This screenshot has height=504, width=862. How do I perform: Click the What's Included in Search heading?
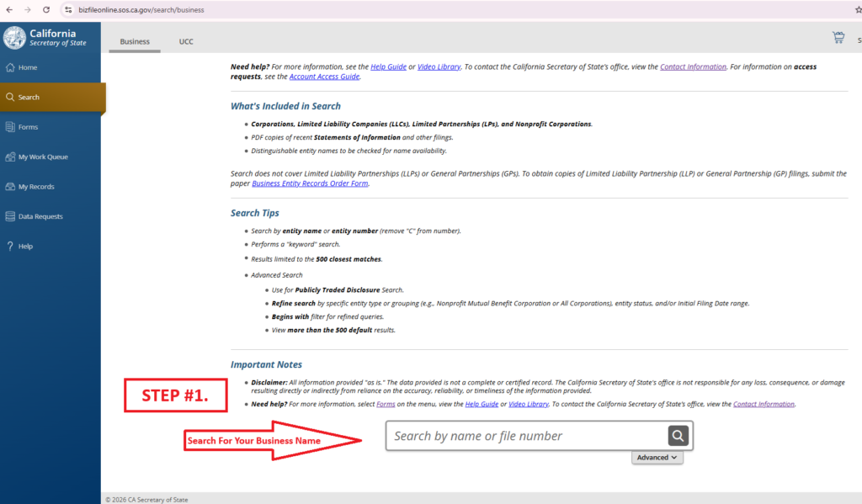(x=285, y=106)
